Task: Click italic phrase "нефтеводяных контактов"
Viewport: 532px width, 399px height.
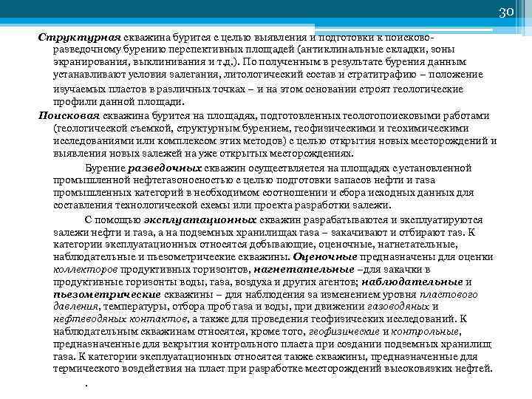Action: (x=120, y=319)
